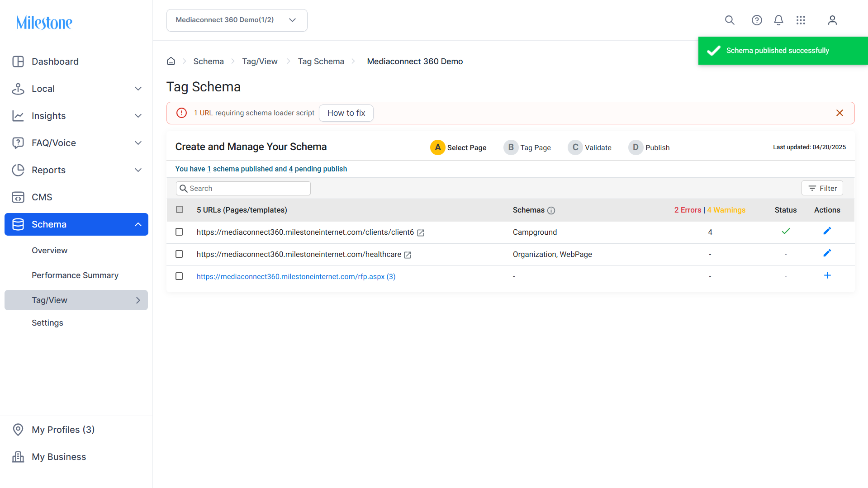Go to My Business
Viewport: 868px width, 488px height.
tap(59, 457)
